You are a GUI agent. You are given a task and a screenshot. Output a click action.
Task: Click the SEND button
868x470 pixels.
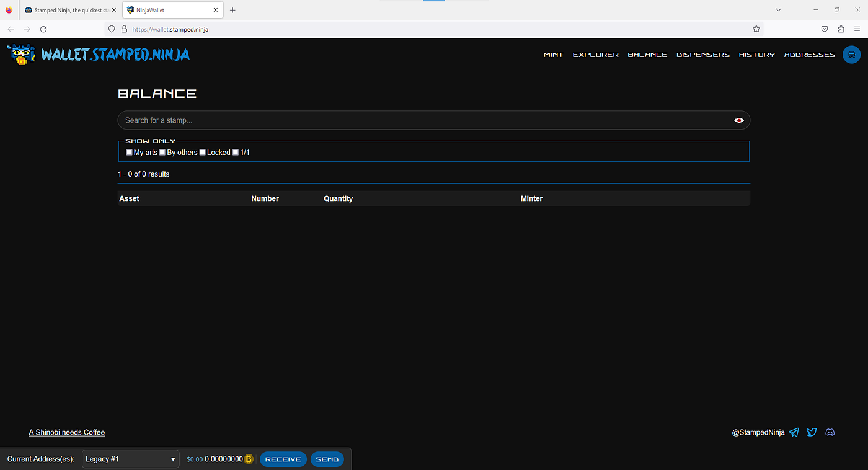[327, 459]
